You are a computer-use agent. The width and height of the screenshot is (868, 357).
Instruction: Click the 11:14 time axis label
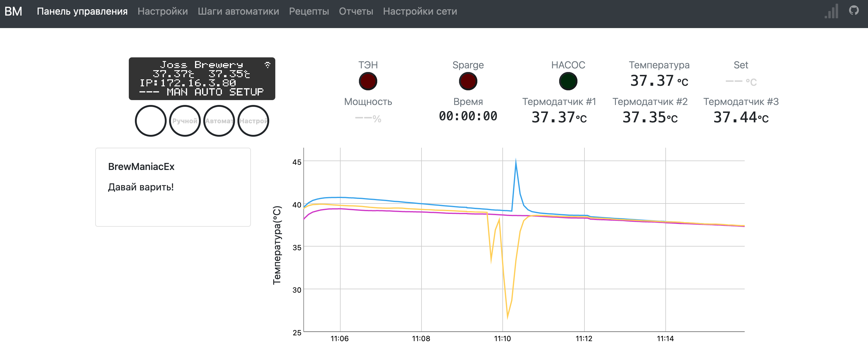pos(665,338)
